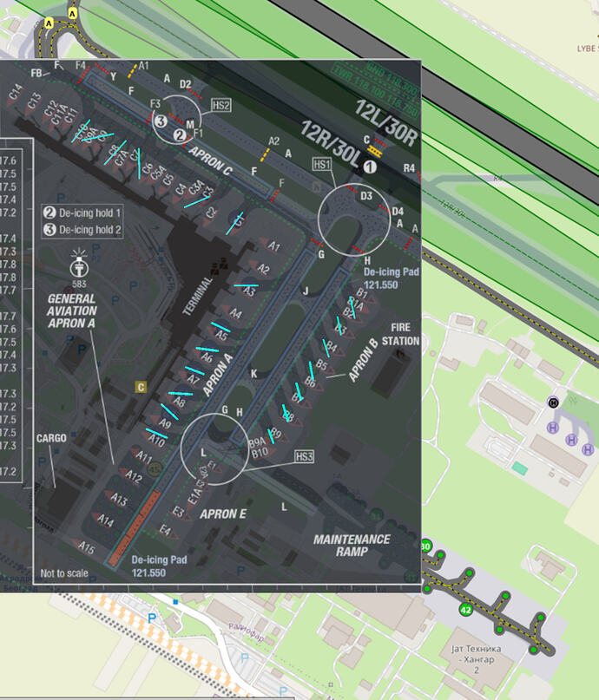This screenshot has height=700, width=599.
Task: Click the yellow hold bars below label C
Action: tap(374, 152)
